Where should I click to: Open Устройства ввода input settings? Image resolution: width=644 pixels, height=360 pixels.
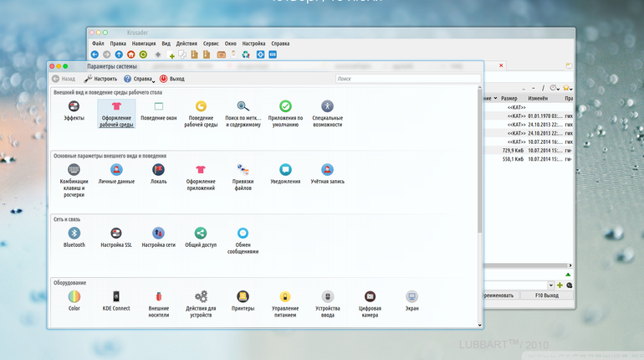(x=327, y=304)
